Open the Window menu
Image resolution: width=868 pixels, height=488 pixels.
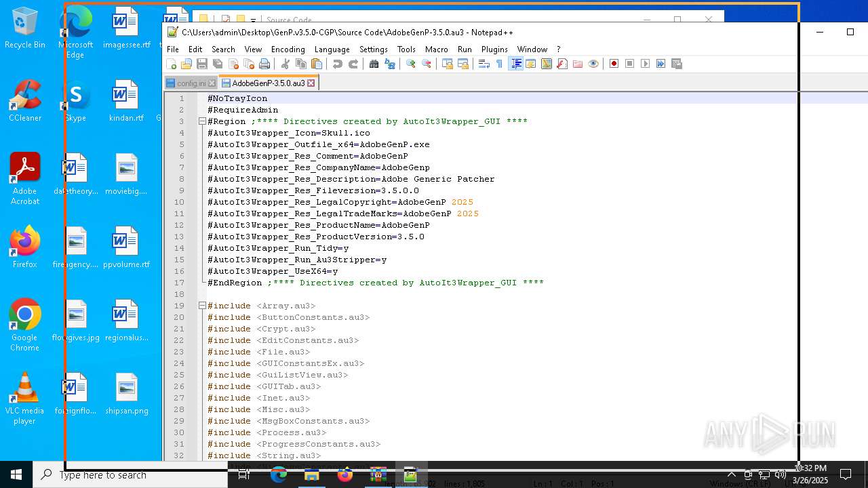tap(532, 49)
